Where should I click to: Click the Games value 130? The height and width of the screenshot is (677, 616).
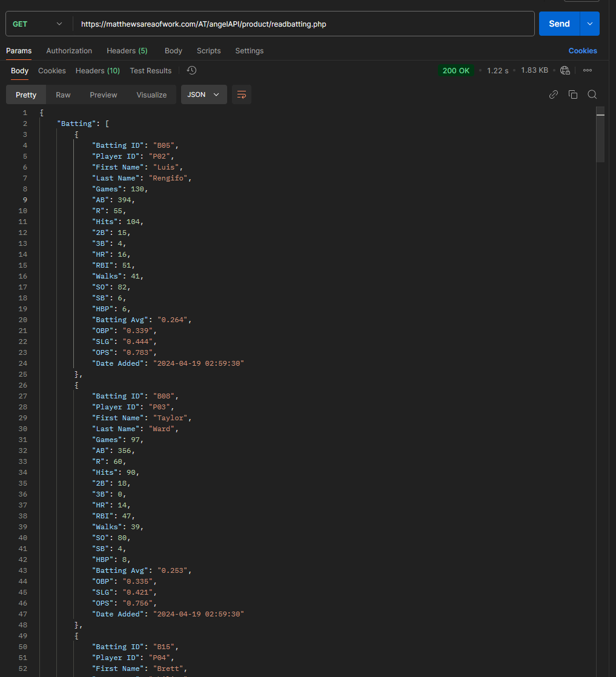[x=137, y=189]
